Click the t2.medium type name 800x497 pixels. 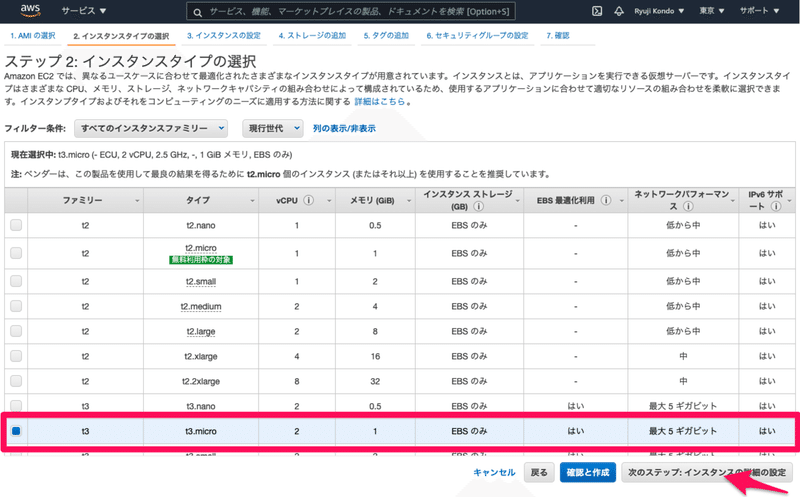(x=201, y=307)
